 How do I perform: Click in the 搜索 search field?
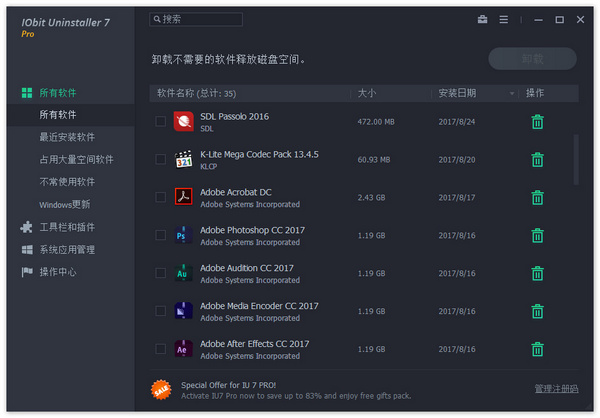[x=196, y=19]
